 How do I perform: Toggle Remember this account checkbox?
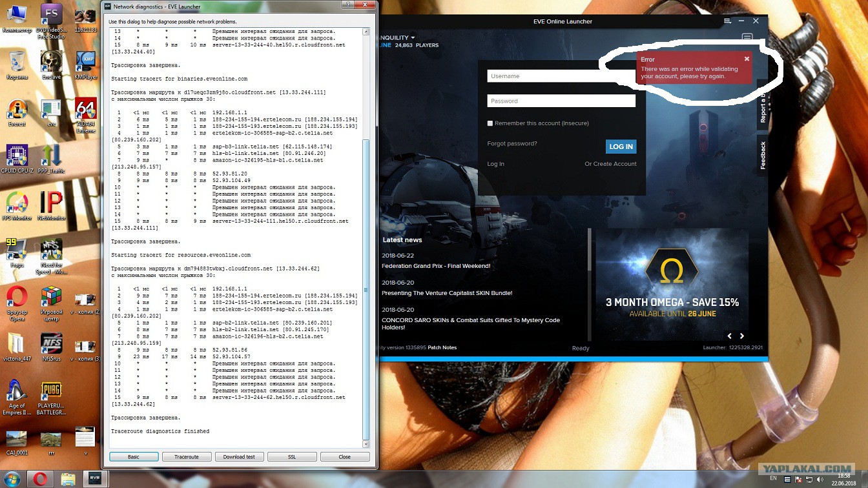[x=490, y=123]
